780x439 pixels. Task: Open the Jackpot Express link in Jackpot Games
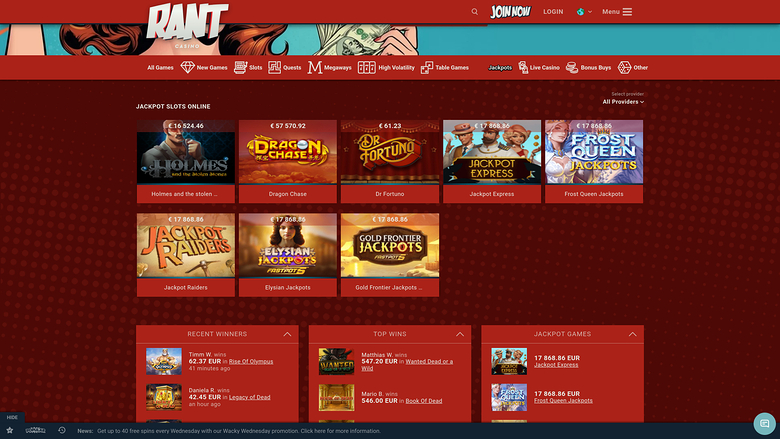[556, 365]
